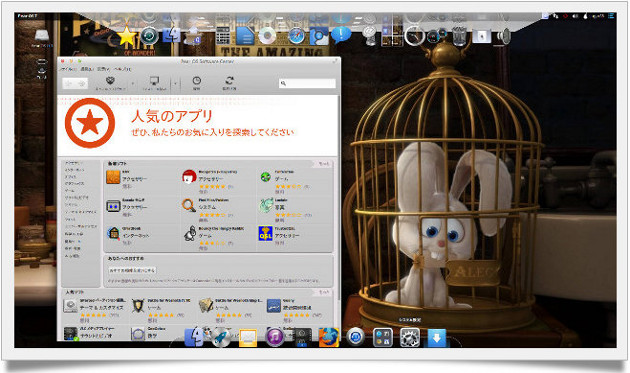The height and width of the screenshot is (373, 630).
Task: Launch the rocket Launchpad dock icon
Action: 221,337
